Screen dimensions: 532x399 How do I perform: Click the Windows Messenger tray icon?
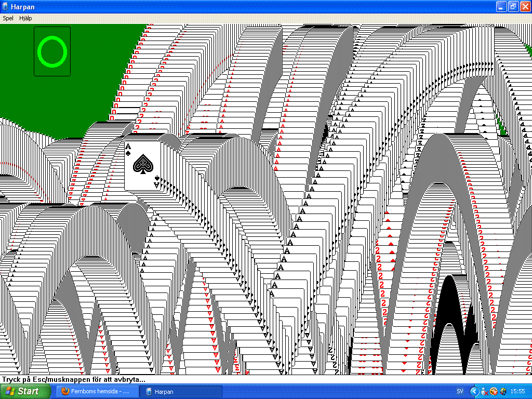coord(484,391)
